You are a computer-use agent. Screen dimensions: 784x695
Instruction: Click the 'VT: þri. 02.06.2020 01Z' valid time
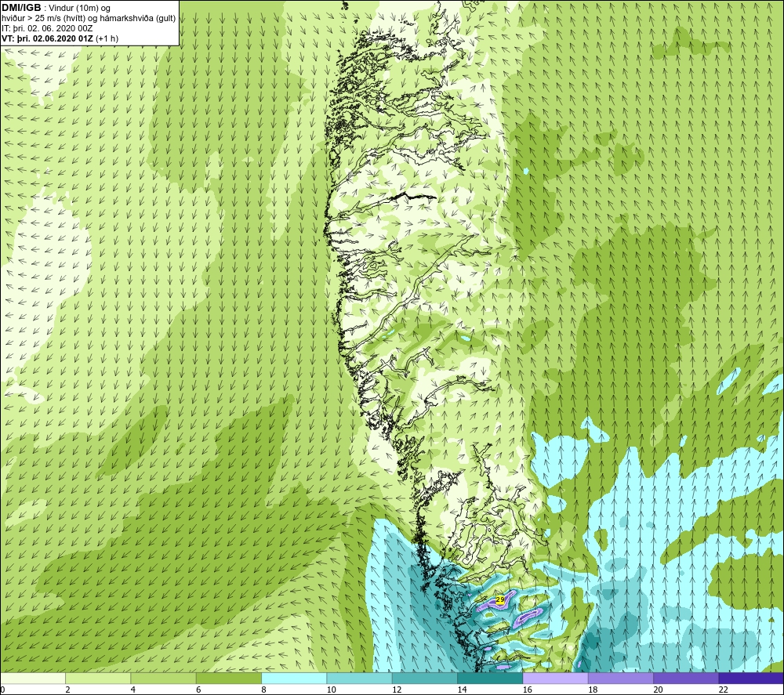[x=48, y=38]
